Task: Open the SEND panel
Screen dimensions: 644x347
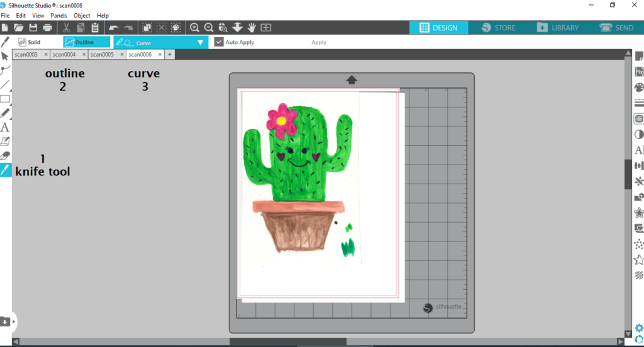Action: (616, 28)
